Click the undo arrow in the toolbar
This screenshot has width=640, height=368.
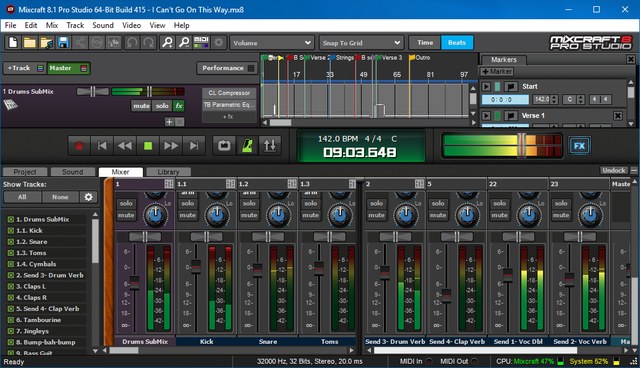[x=131, y=42]
